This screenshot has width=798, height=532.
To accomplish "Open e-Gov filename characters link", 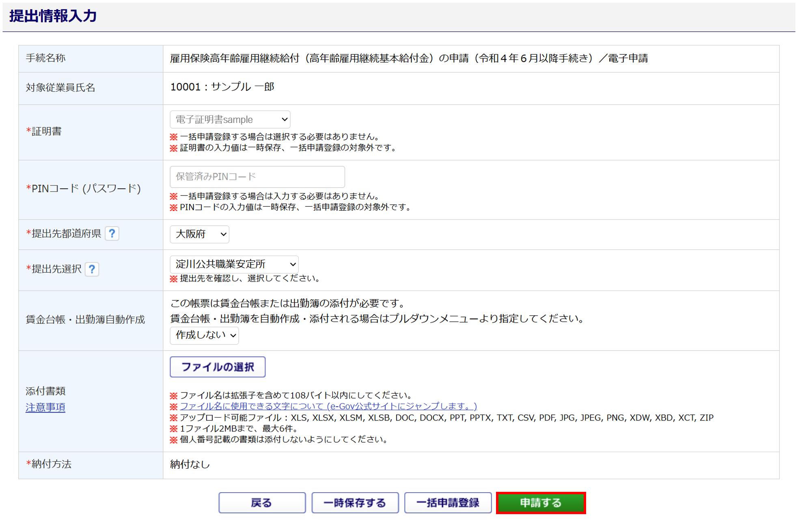I will pyautogui.click(x=328, y=406).
